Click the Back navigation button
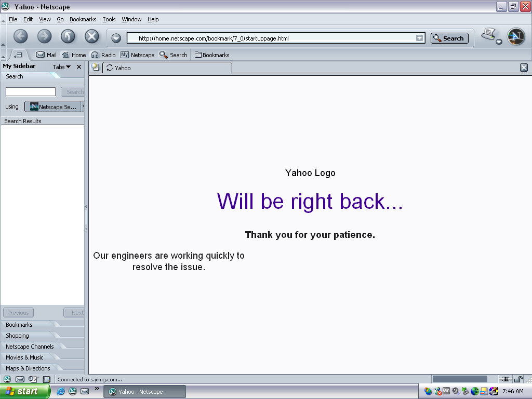 click(20, 36)
